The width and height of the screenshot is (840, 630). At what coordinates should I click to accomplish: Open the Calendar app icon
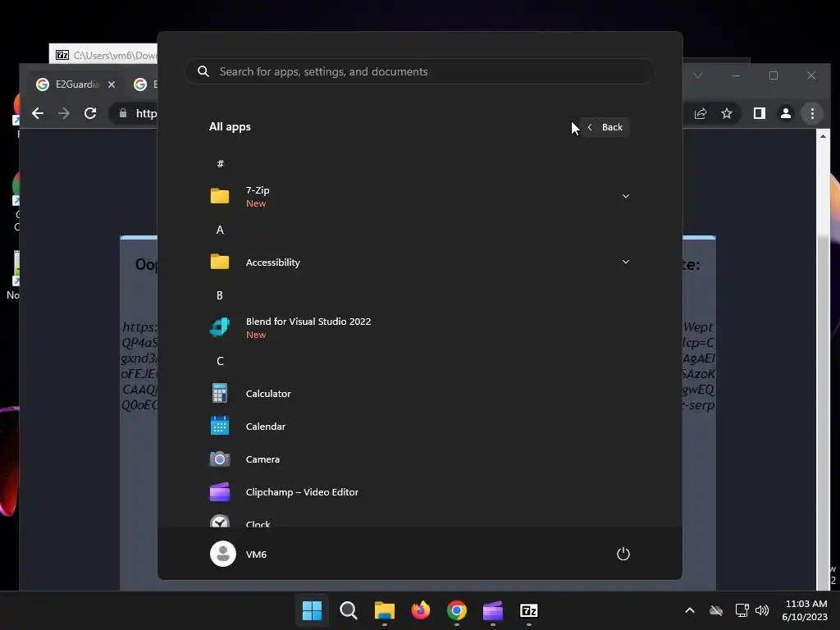point(220,426)
